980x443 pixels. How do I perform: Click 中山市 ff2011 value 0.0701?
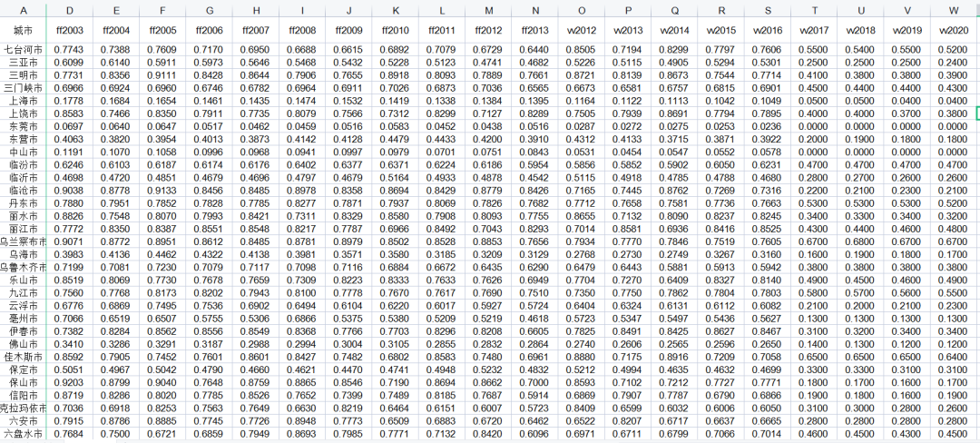click(x=442, y=152)
